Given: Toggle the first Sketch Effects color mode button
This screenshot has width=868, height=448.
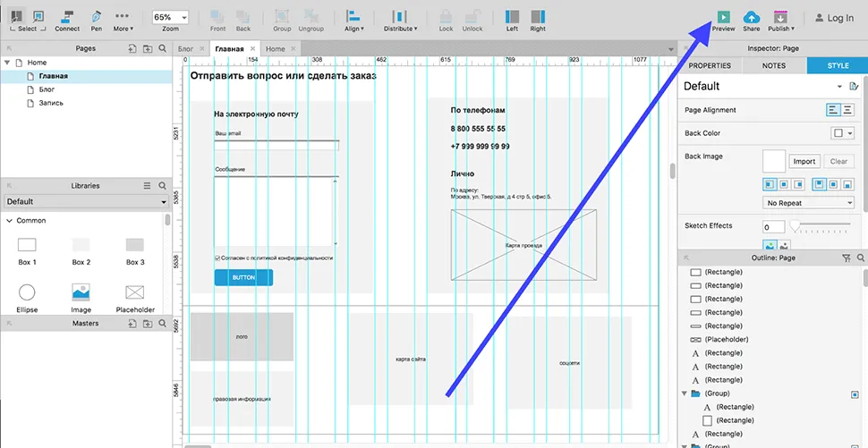Looking at the screenshot, I should pos(769,245).
